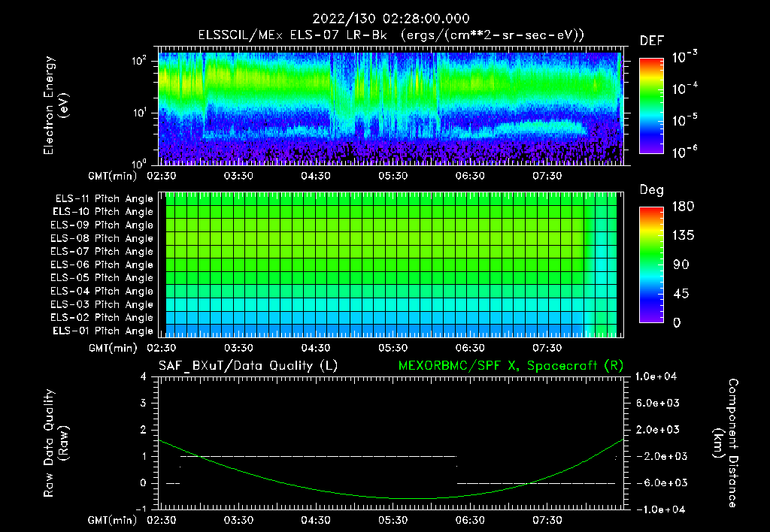Click 04:30 tick under the electron spectrogram
The image size is (770, 532).
[x=316, y=176]
